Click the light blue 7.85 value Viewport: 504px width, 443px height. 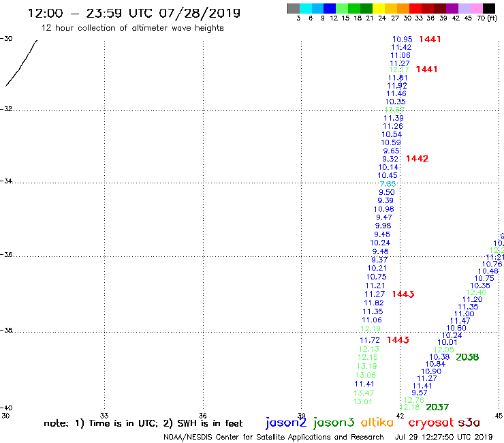coord(388,184)
